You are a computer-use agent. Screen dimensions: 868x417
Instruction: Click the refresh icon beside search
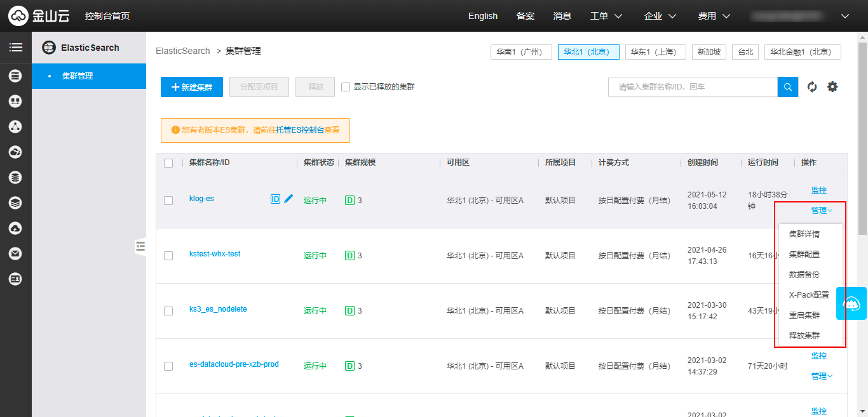(x=811, y=87)
